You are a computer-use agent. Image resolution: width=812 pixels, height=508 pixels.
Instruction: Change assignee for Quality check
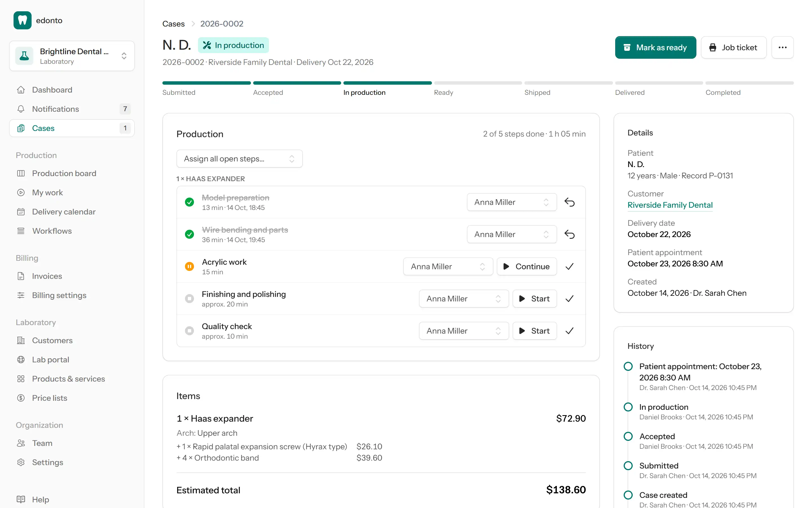pyautogui.click(x=464, y=331)
